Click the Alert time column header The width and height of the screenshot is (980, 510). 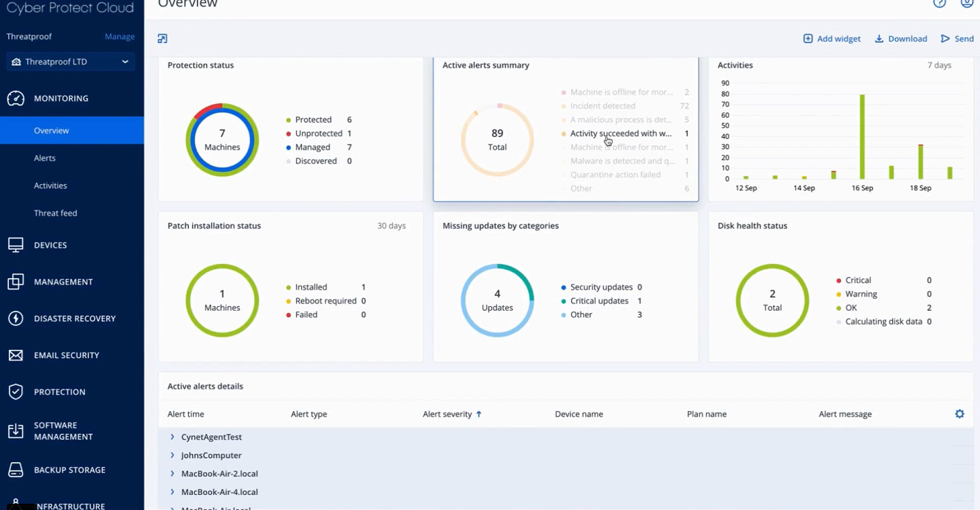pyautogui.click(x=185, y=414)
